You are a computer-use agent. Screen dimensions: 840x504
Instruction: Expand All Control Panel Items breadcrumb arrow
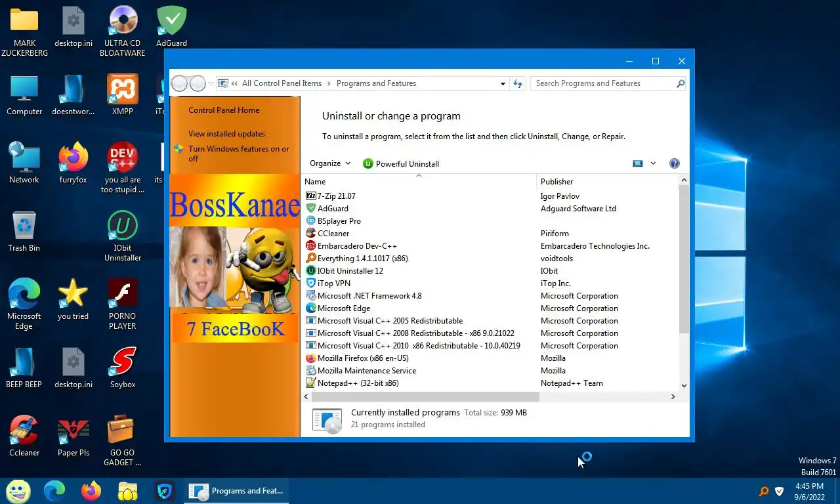pyautogui.click(x=329, y=83)
